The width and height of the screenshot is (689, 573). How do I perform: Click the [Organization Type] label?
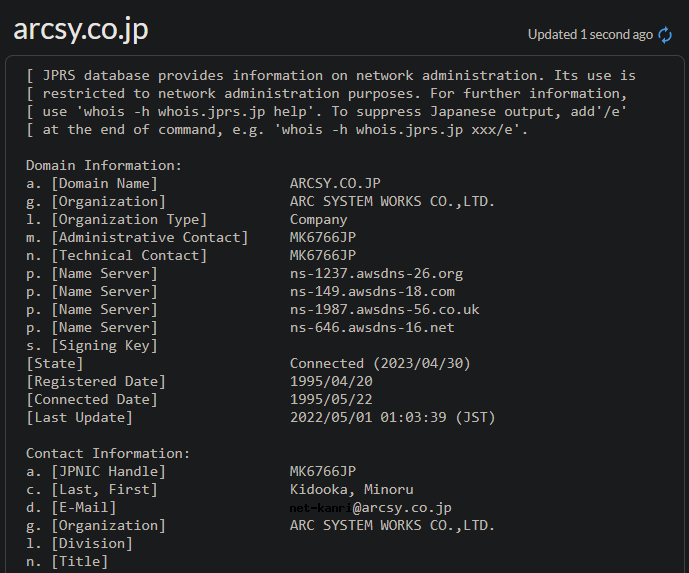click(129, 220)
